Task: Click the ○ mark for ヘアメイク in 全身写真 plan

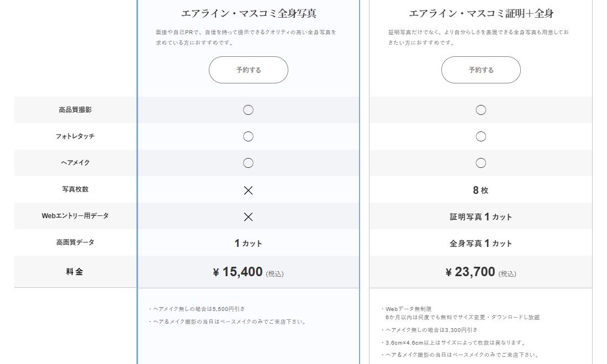Action: click(248, 162)
